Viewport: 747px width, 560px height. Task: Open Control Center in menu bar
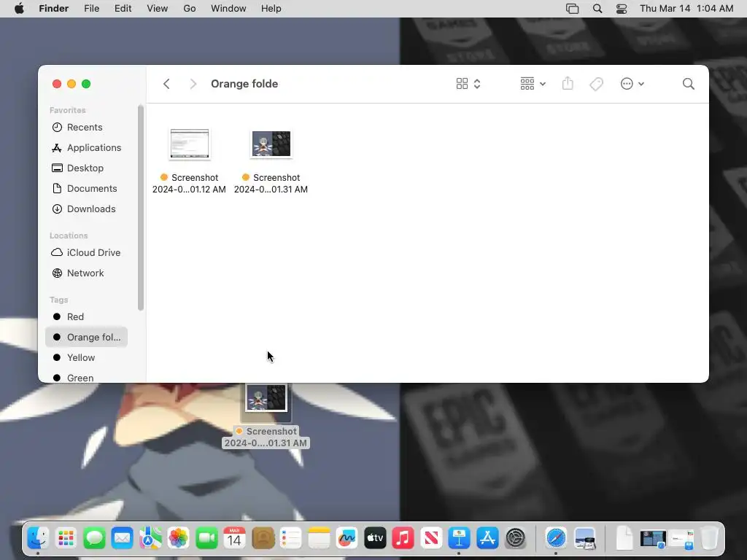(x=622, y=9)
